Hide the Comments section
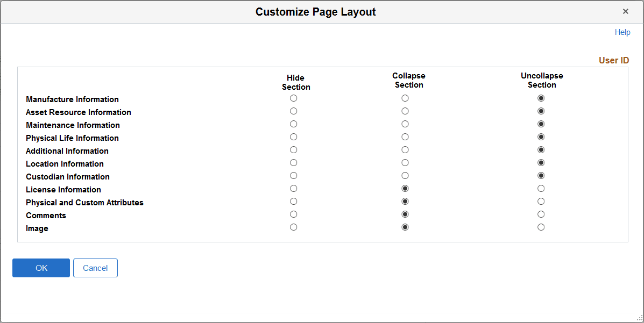Screen dimensions: 644x323 tap(293, 214)
